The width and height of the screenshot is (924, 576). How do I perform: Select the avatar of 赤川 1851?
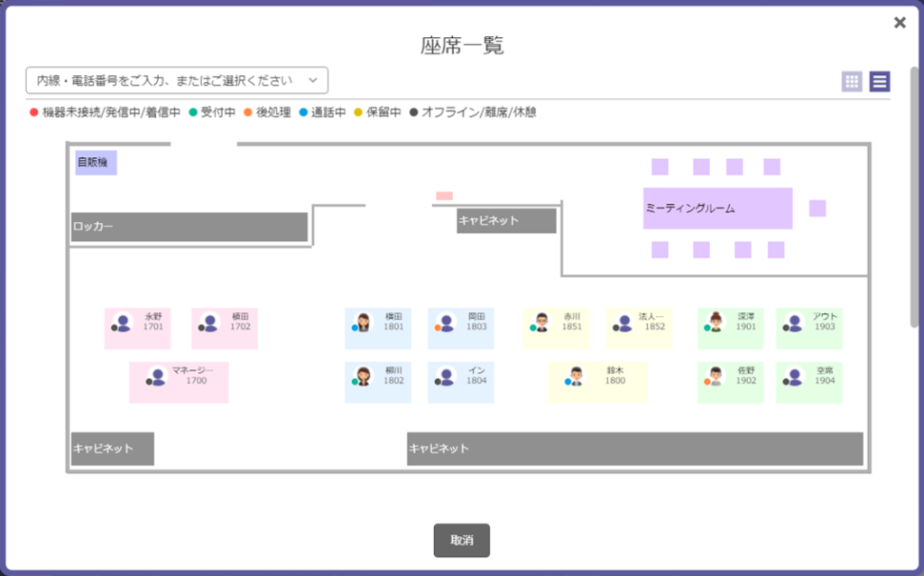541,322
